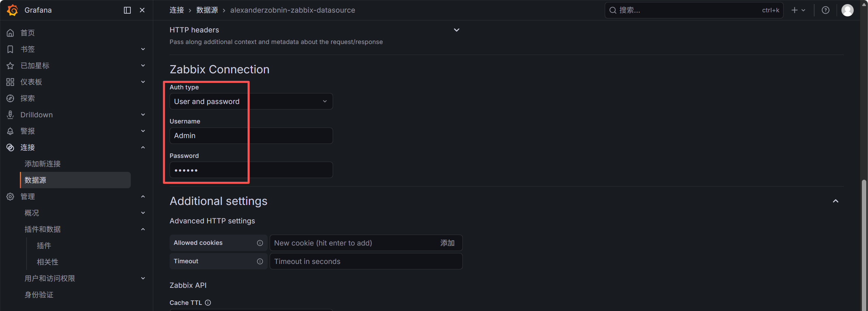Focus the top 搜索 search box
The width and height of the screenshot is (868, 311).
click(x=694, y=10)
